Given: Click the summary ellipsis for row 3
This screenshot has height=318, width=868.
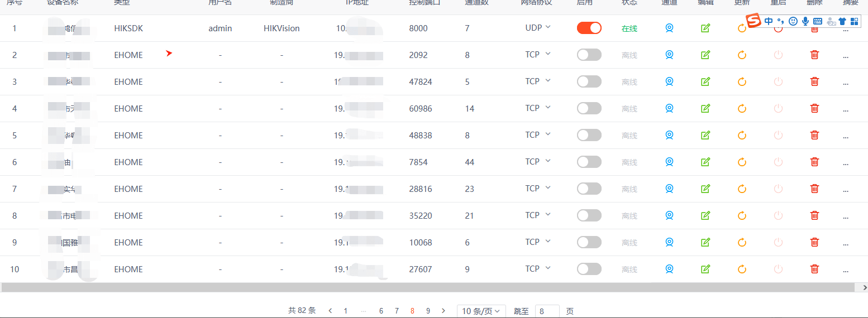Looking at the screenshot, I should [x=845, y=82].
